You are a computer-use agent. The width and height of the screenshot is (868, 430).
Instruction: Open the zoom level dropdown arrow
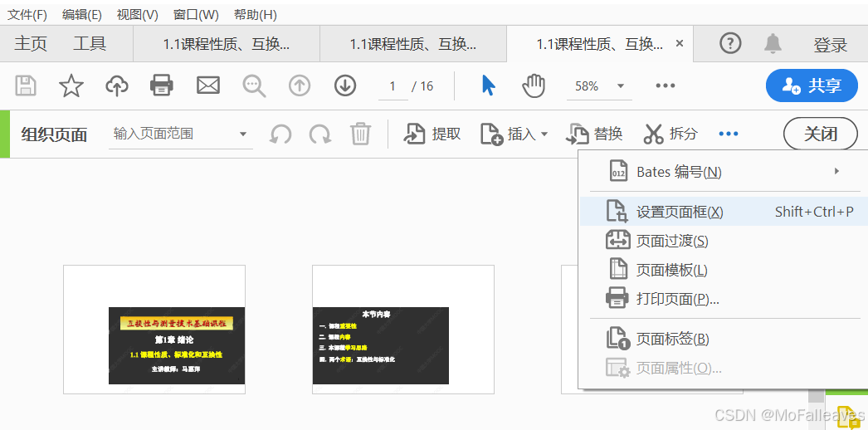[x=621, y=86]
